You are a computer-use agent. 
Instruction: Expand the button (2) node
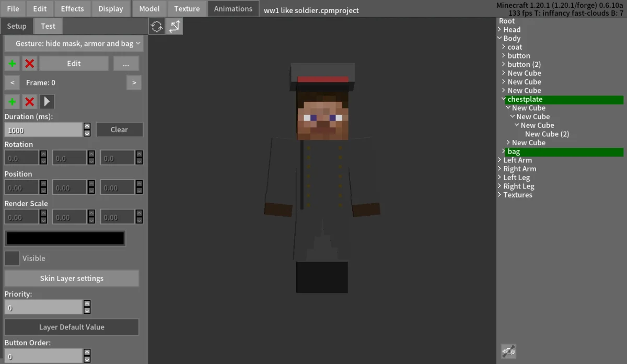tap(504, 64)
